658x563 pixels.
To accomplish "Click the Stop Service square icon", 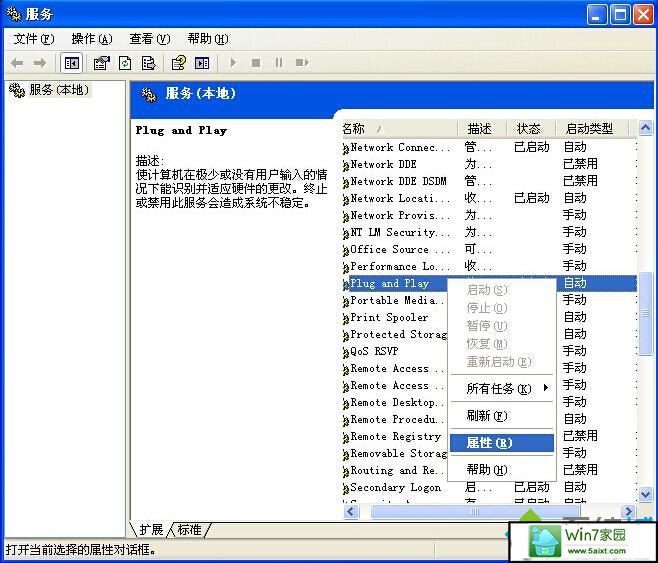I will click(256, 63).
